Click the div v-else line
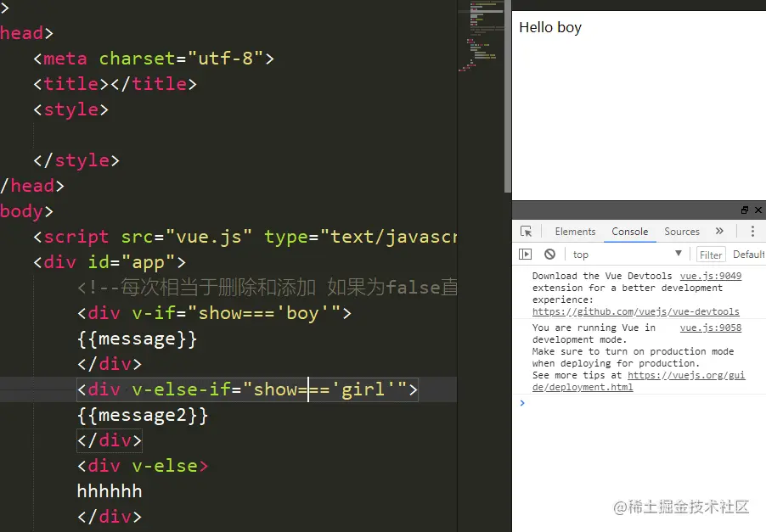 coord(142,466)
